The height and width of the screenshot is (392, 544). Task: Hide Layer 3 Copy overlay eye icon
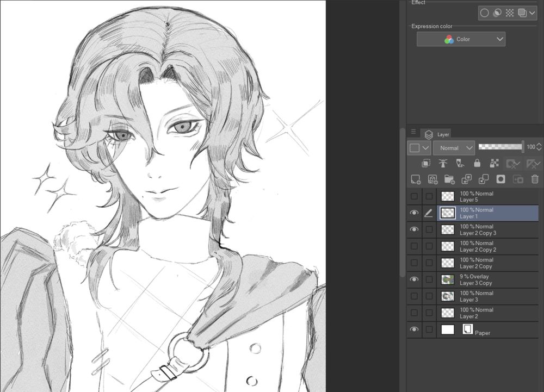[414, 279]
